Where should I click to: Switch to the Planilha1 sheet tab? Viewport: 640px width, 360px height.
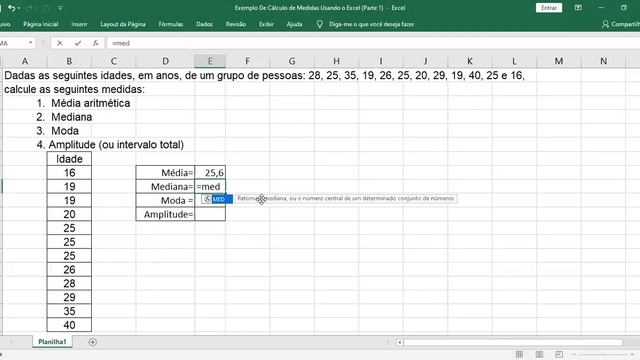(x=52, y=342)
